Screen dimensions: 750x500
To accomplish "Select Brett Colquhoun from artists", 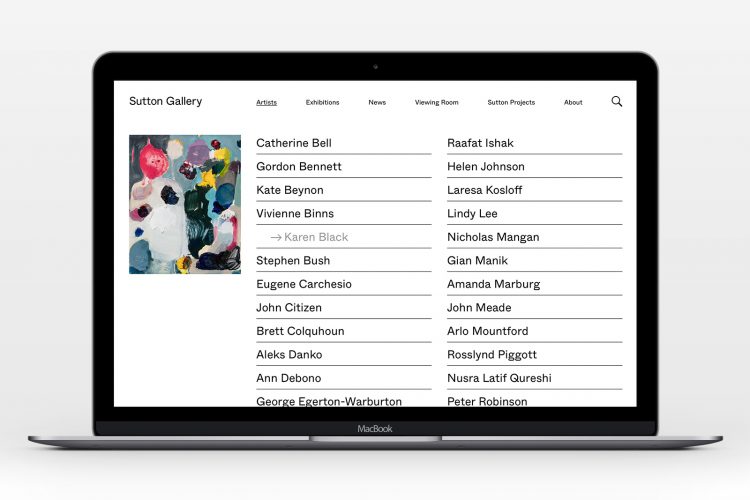I will click(300, 331).
